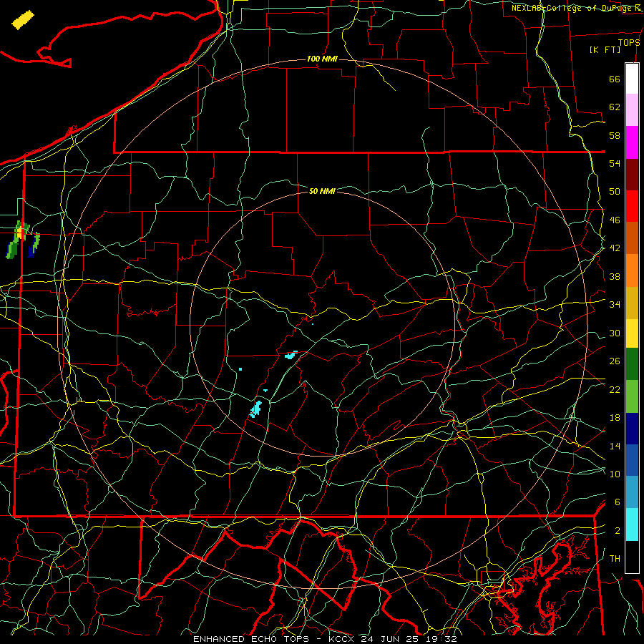Click the light green 22 kft swatch
The height and width of the screenshot is (644, 644).
pyautogui.click(x=632, y=396)
